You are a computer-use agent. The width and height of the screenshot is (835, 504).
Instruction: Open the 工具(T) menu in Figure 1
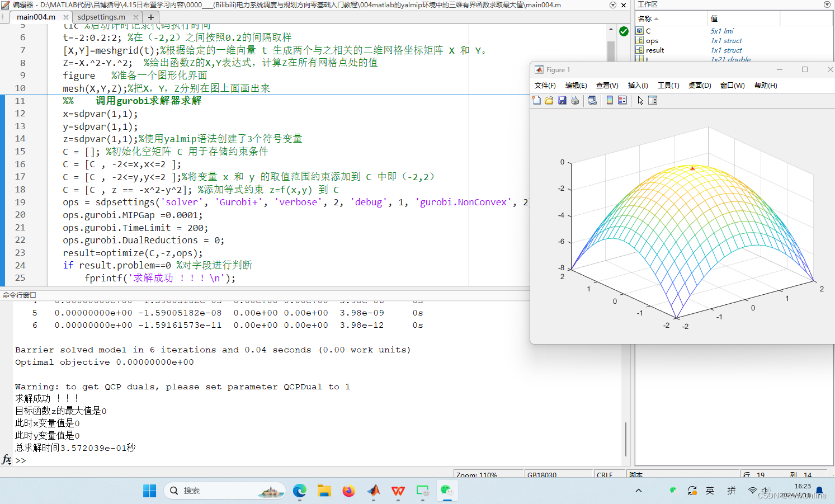[x=668, y=85]
